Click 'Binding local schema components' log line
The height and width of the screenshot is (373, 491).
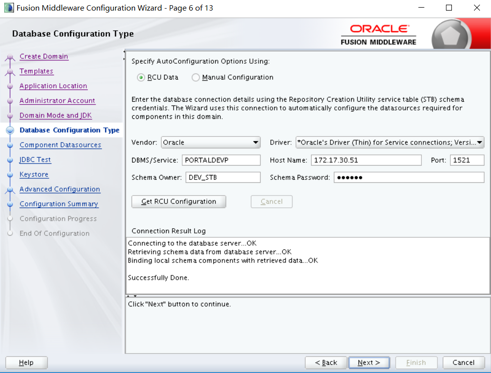click(223, 260)
